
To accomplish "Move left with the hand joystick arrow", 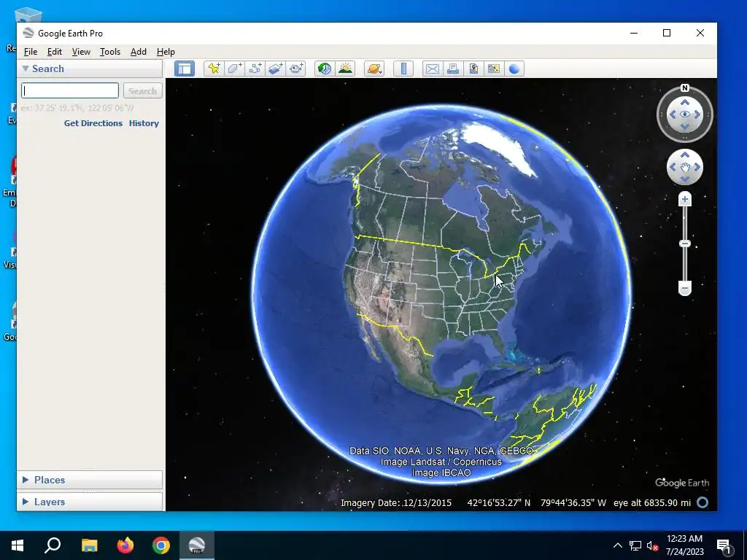I will click(673, 167).
